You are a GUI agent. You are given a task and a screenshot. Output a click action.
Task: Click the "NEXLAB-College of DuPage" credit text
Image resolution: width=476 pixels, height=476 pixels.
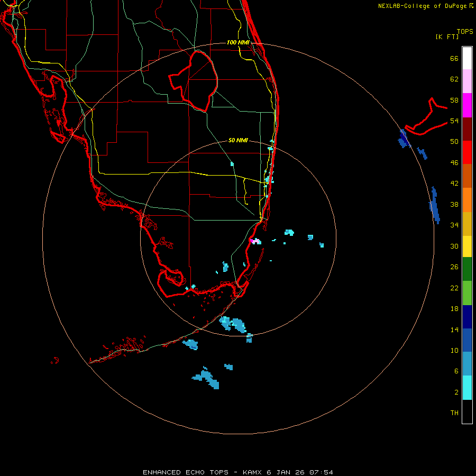(422, 6)
